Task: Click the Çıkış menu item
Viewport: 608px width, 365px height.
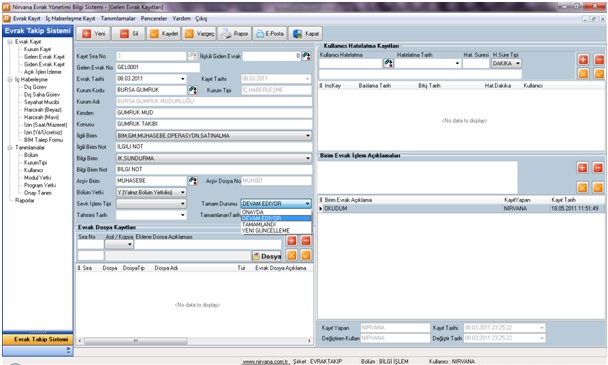Action: pos(201,19)
